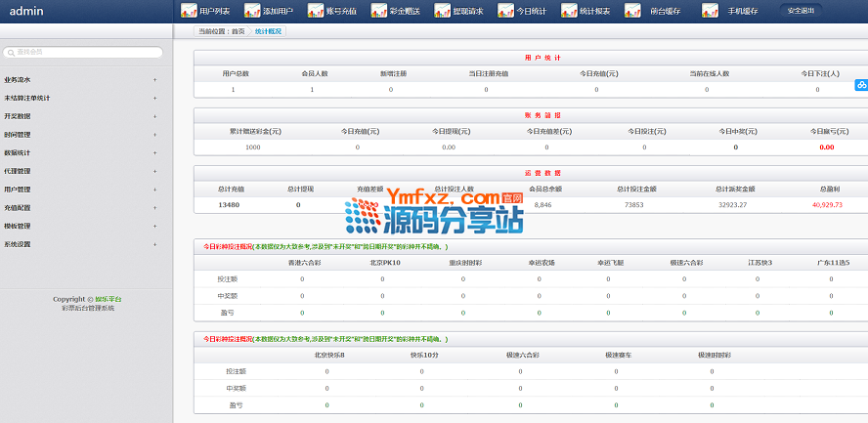Click the blue floating icon at right edge
Viewport: 868px width, 423px height.
[861, 85]
